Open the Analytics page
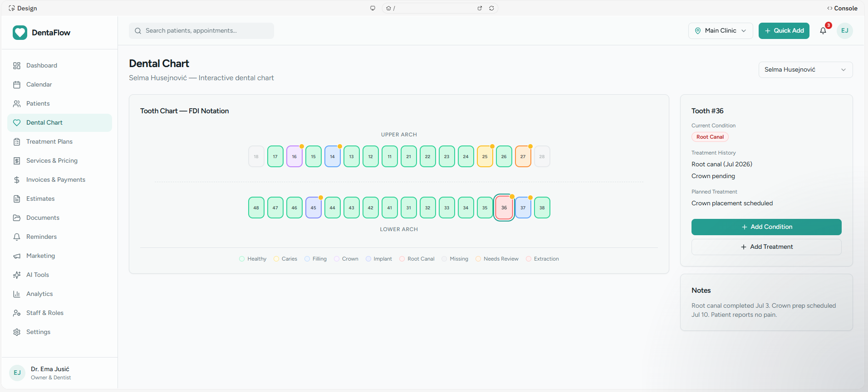Viewport: 868px width, 392px height. point(59,294)
